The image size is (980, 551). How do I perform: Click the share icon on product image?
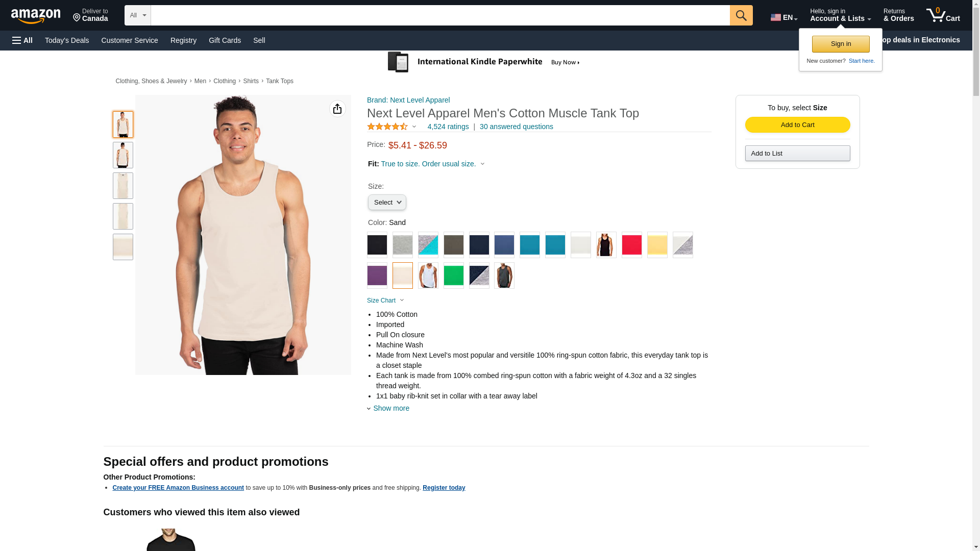(337, 109)
